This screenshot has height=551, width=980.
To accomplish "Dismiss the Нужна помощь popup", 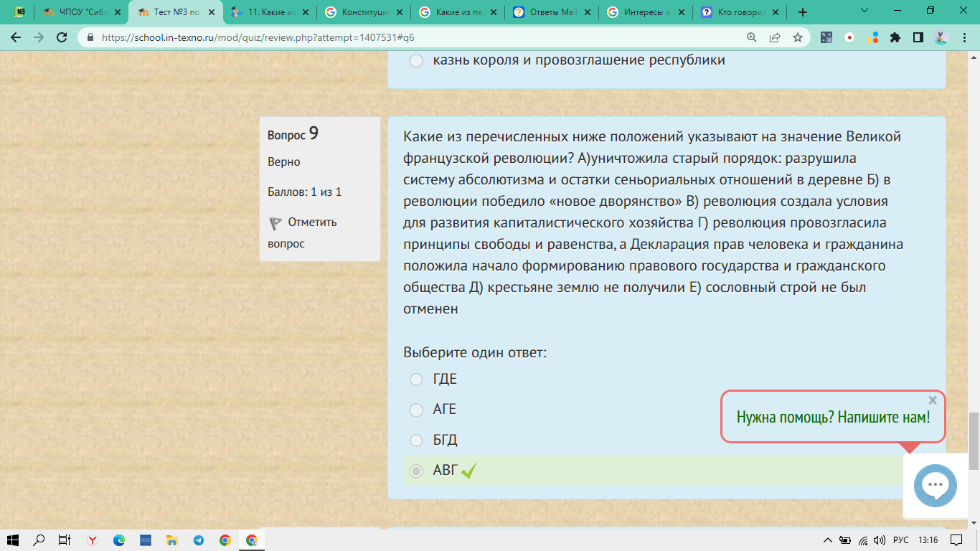I will pos(933,400).
